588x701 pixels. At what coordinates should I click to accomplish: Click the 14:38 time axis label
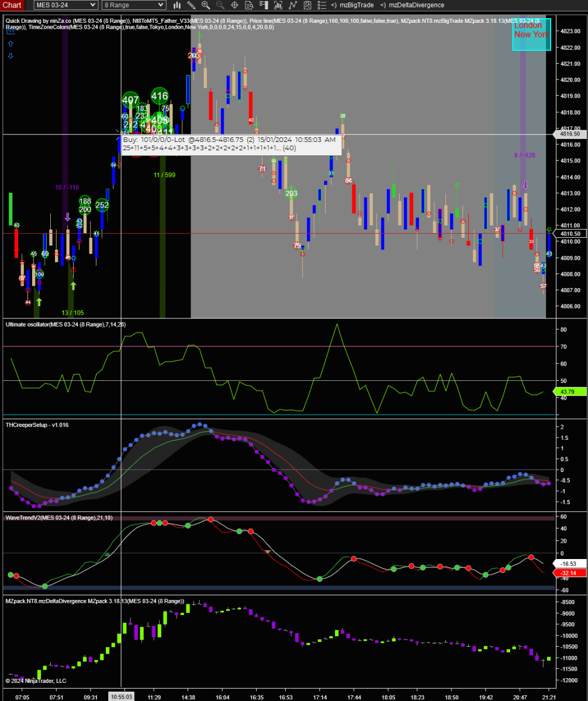188,697
